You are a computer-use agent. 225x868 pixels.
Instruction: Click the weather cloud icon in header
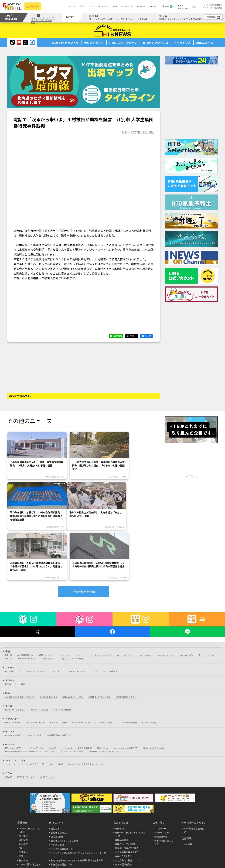point(194,6)
